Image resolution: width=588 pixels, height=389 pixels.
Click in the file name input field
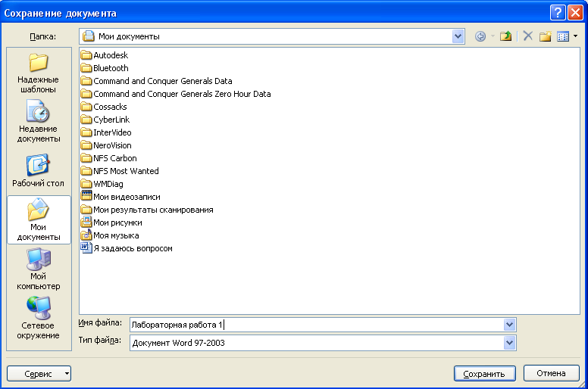pos(317,325)
